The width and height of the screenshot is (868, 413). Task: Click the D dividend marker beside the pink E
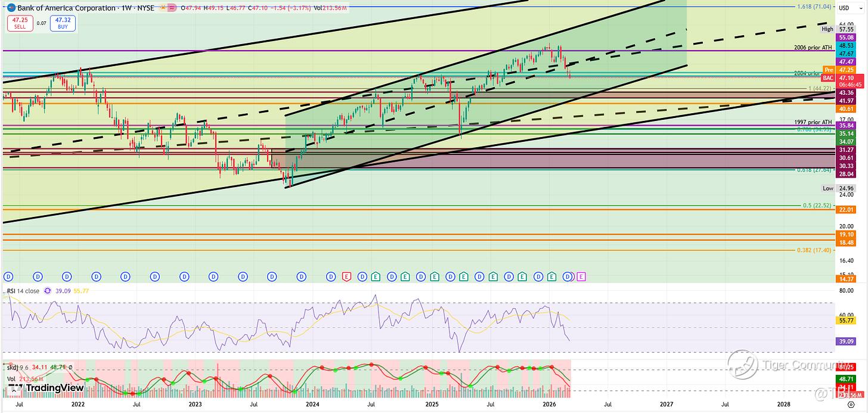coord(568,277)
